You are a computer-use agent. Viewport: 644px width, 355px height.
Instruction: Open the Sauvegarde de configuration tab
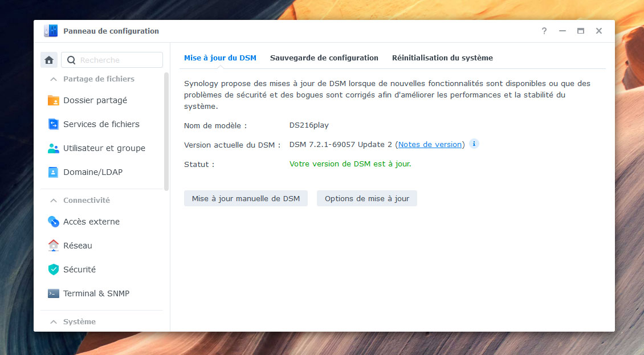[324, 58]
